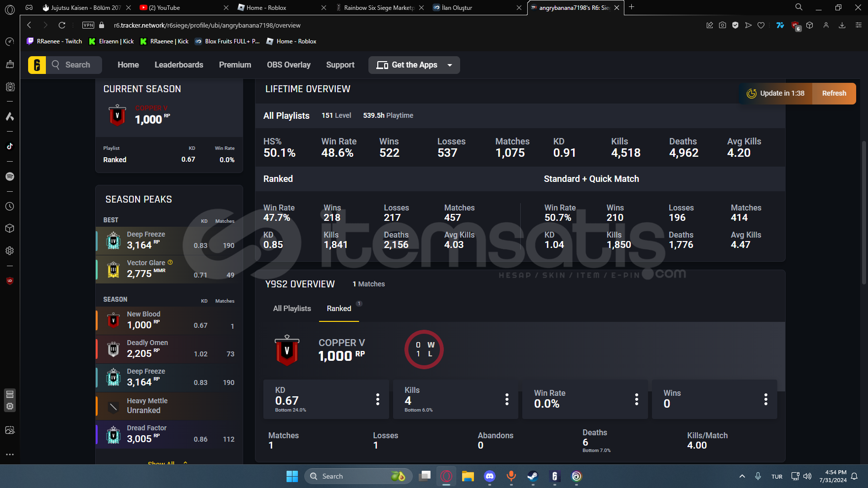
Task: Expand the Get the Apps dropdown
Action: click(x=414, y=65)
